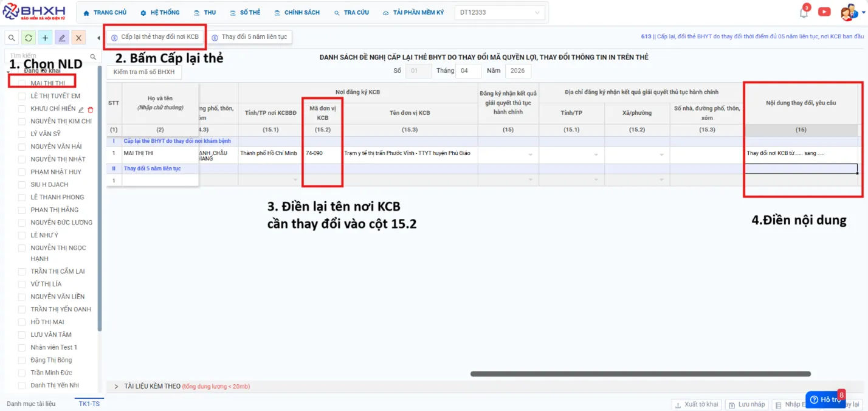
Task: Switch to Thay đổi 5 năm liên tục tab
Action: click(x=249, y=37)
